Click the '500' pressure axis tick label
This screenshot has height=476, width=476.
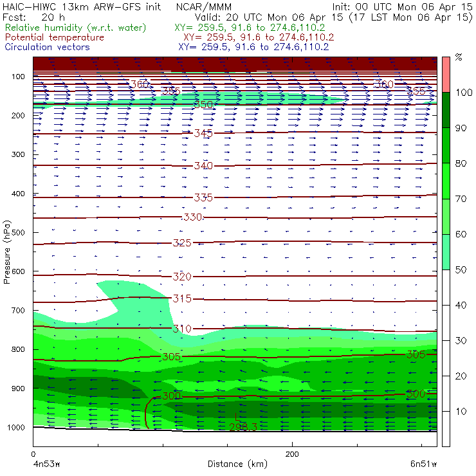click(18, 233)
